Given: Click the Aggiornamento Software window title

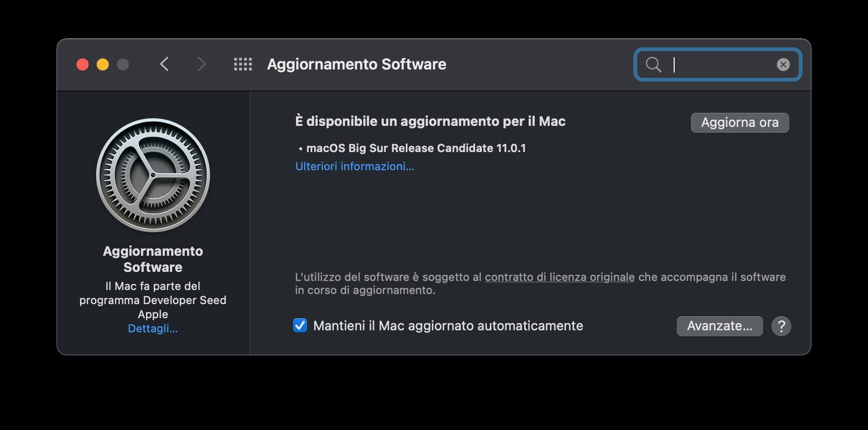Looking at the screenshot, I should [356, 64].
